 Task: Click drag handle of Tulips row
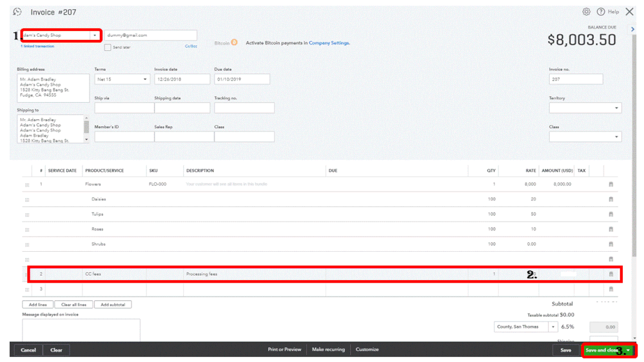click(x=27, y=214)
